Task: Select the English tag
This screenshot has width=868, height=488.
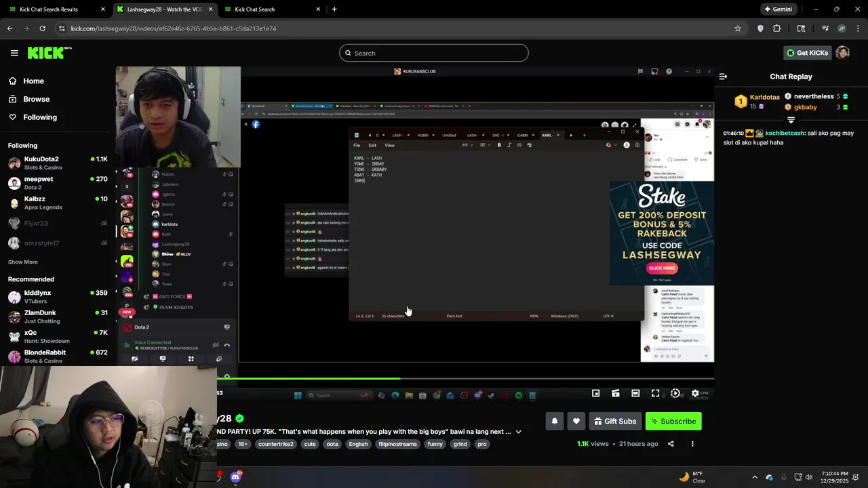Action: 358,444
